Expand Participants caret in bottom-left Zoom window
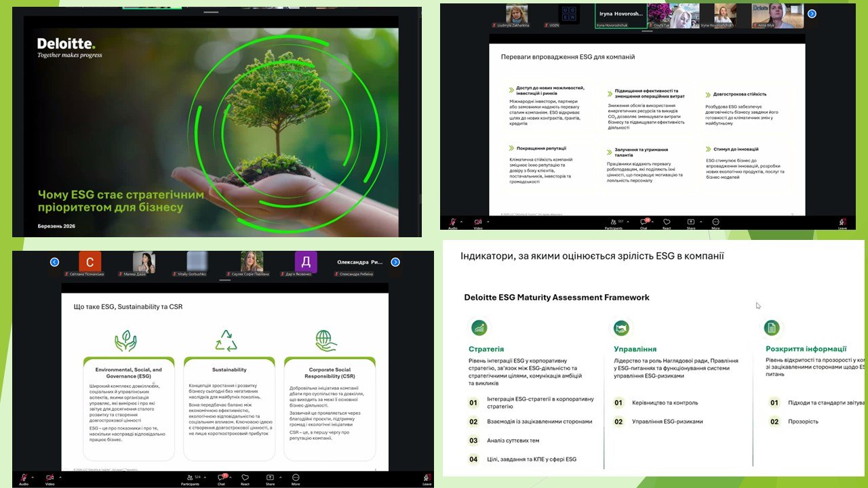Image resolution: width=868 pixels, height=488 pixels. [x=205, y=477]
